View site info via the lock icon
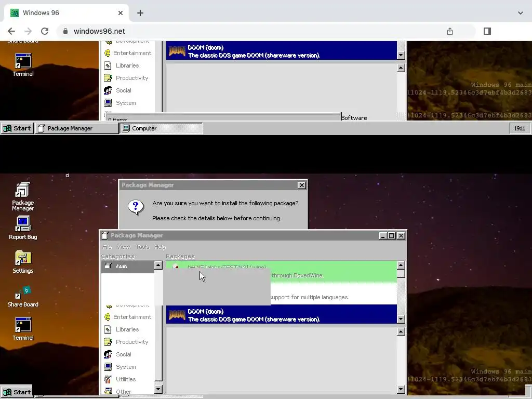The width and height of the screenshot is (532, 399). [65, 31]
